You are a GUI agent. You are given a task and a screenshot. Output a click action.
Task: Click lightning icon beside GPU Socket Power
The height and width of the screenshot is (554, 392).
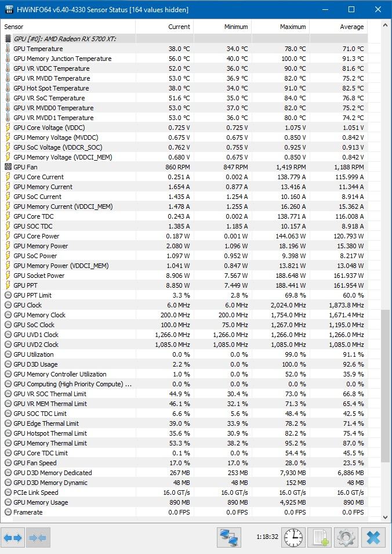(8, 275)
